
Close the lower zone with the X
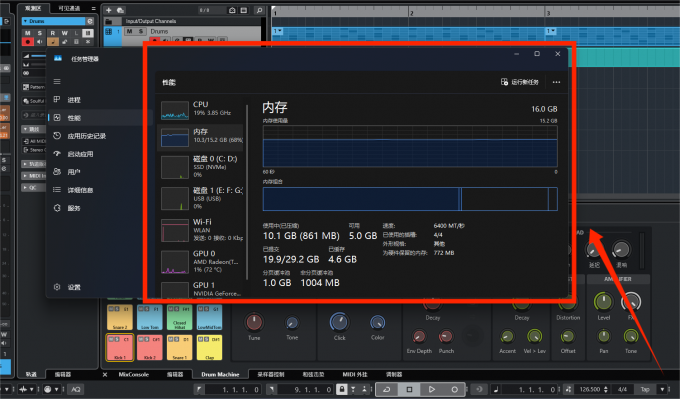coord(105,374)
